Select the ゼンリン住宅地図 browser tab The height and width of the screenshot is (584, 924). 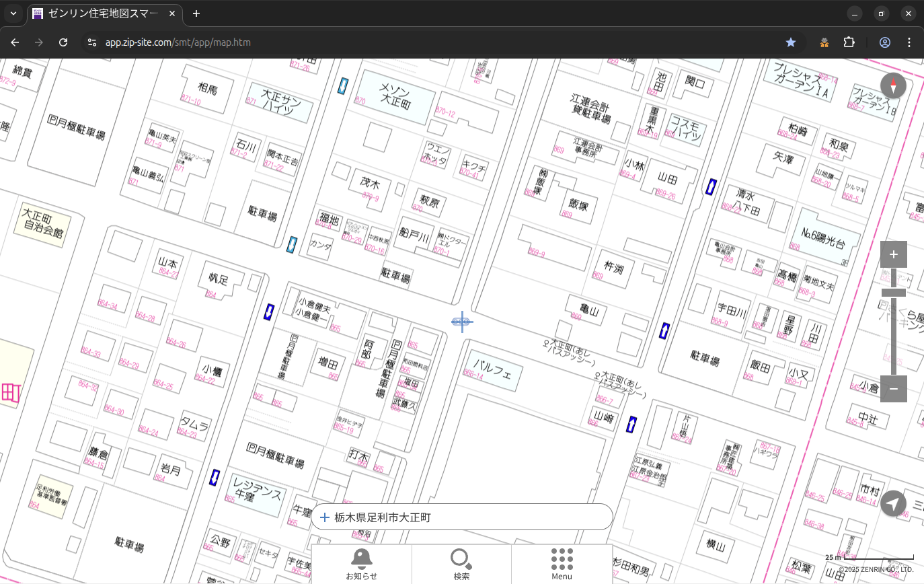coord(104,13)
